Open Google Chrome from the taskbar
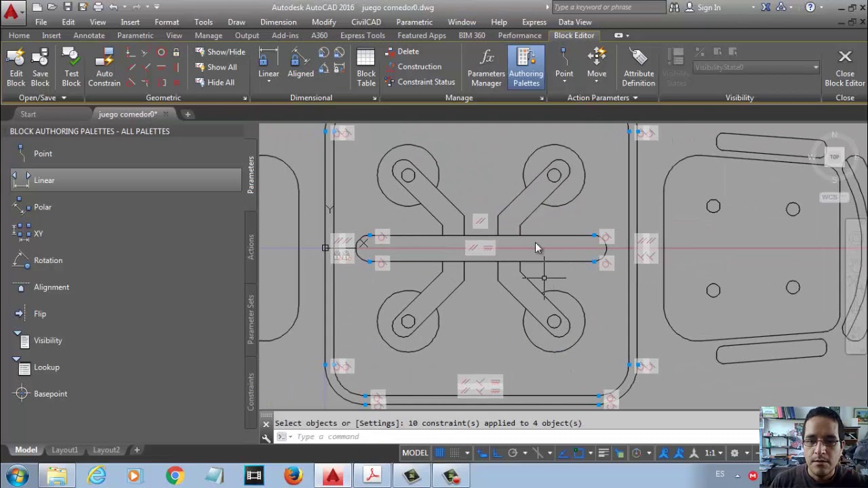This screenshot has width=868, height=488. [175, 476]
